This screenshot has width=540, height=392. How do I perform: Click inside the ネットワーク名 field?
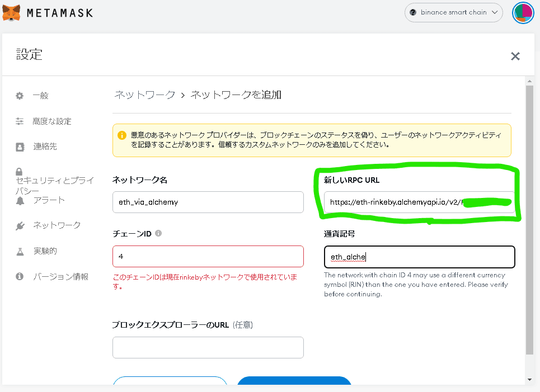[x=208, y=202]
